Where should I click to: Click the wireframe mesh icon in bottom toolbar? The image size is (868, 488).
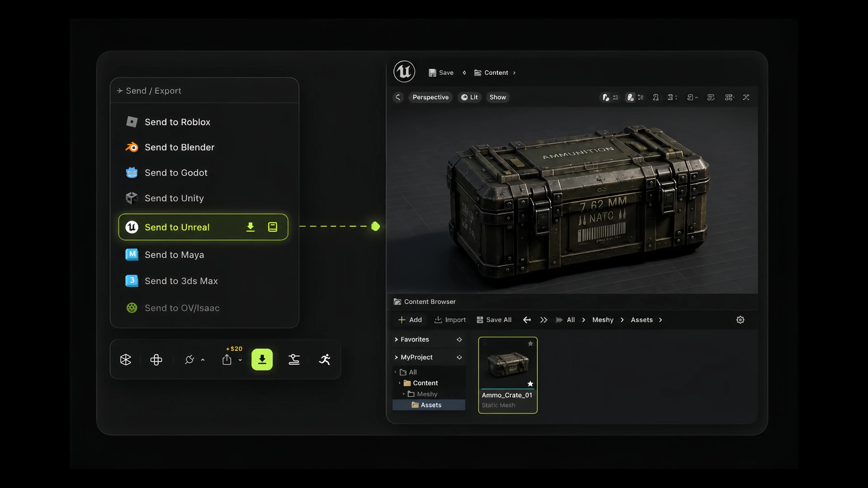tap(126, 360)
